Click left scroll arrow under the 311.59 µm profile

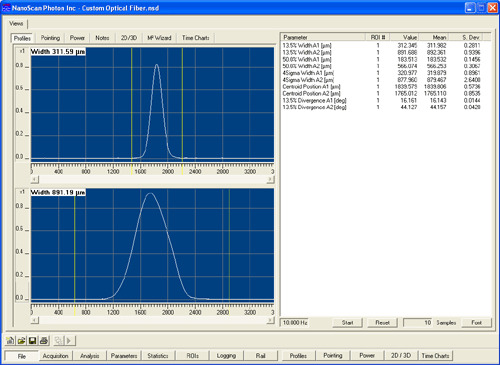pyautogui.click(x=35, y=179)
